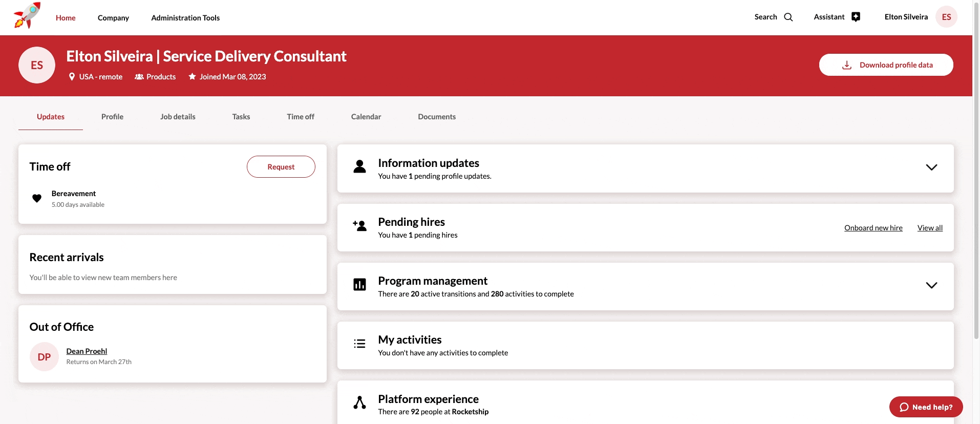
Task: Click the Platform experience org icon
Action: 359,403
